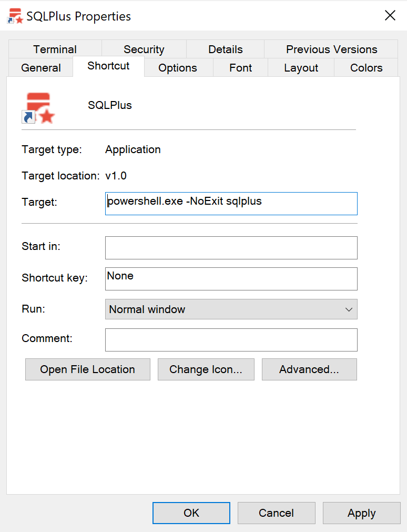407x532 pixels.
Task: Switch to the General tab
Action: [x=40, y=67]
